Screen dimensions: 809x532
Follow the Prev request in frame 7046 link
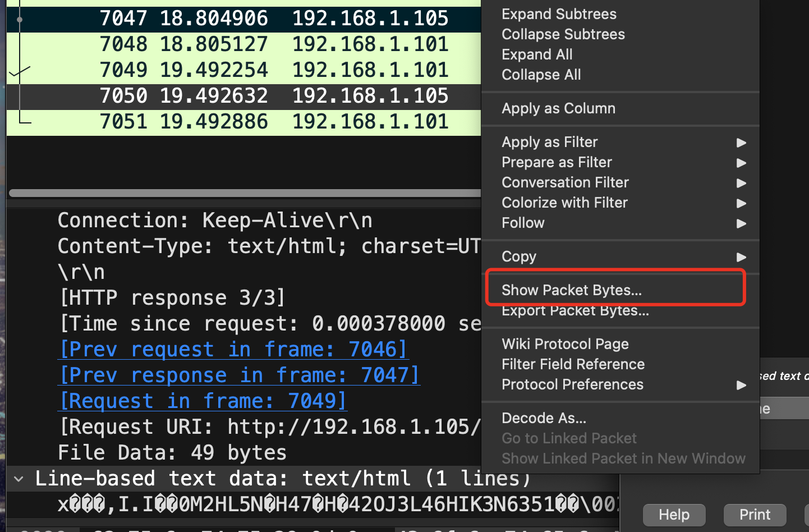point(233,350)
